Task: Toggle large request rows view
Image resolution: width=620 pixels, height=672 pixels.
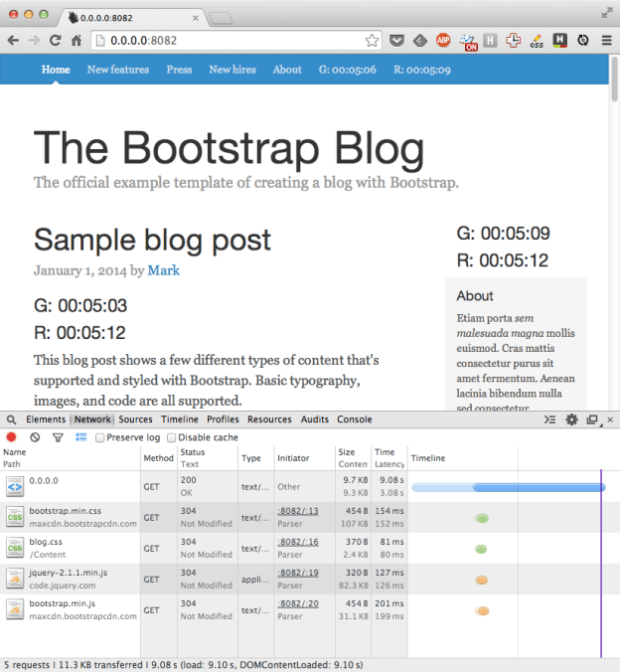Action: 80,437
